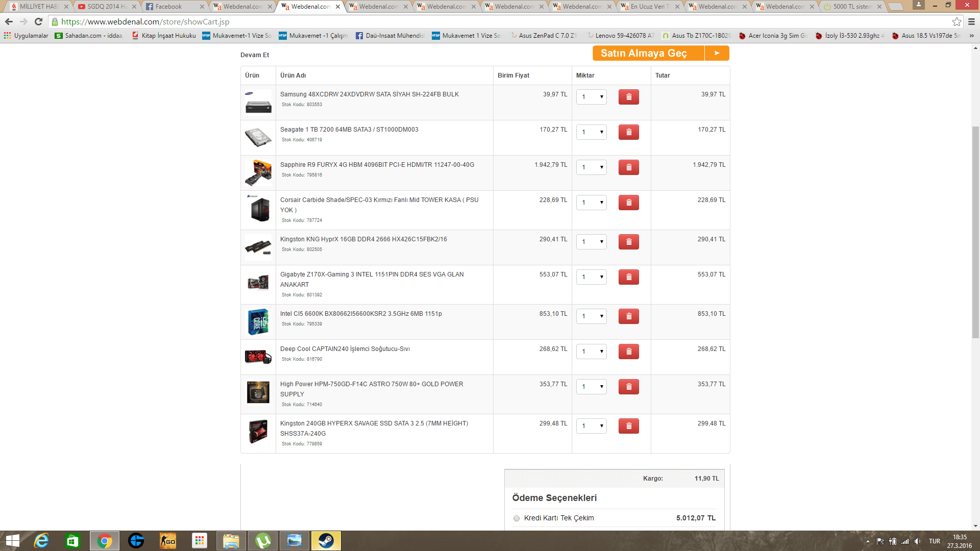Open Chrome's hamburger menu icon
The height and width of the screenshot is (551, 980).
coord(971,21)
